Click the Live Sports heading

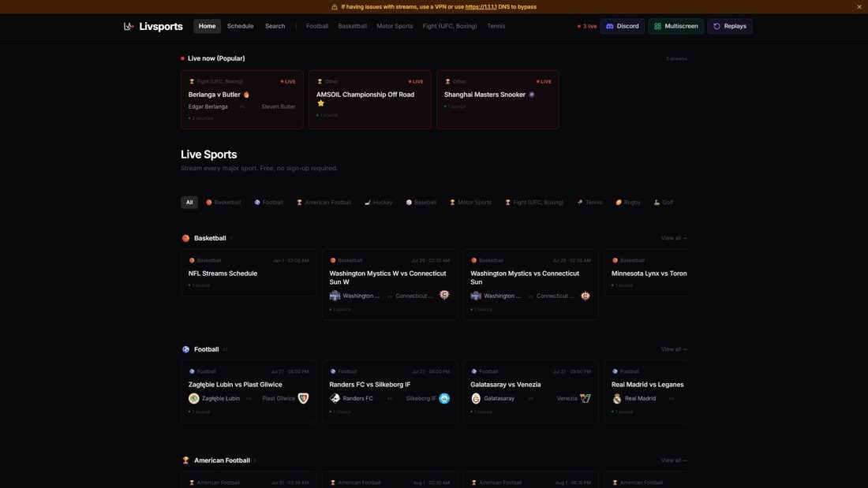coord(208,155)
